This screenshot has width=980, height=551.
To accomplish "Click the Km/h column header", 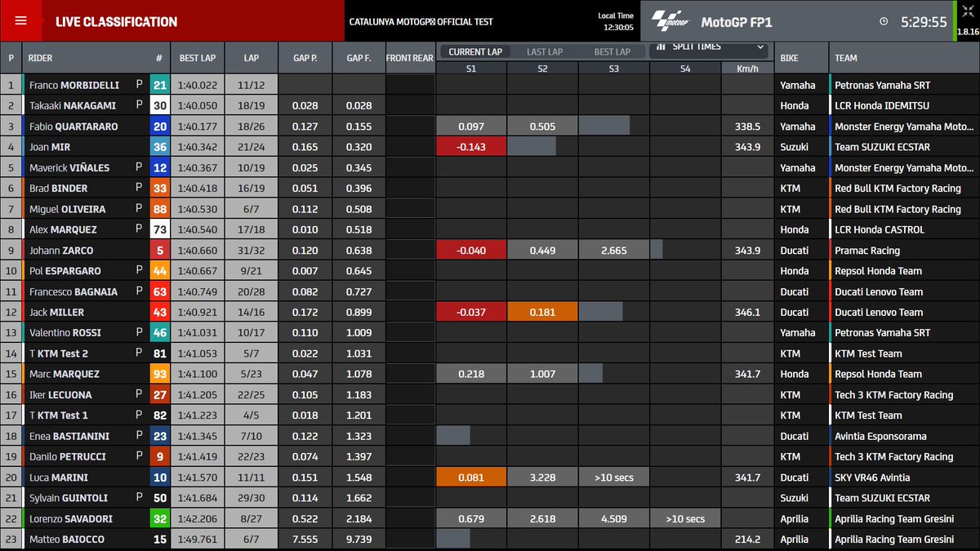I will click(x=747, y=69).
